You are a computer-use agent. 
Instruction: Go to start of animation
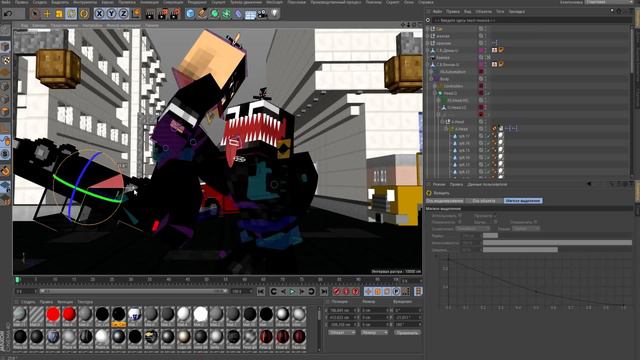(x=261, y=291)
